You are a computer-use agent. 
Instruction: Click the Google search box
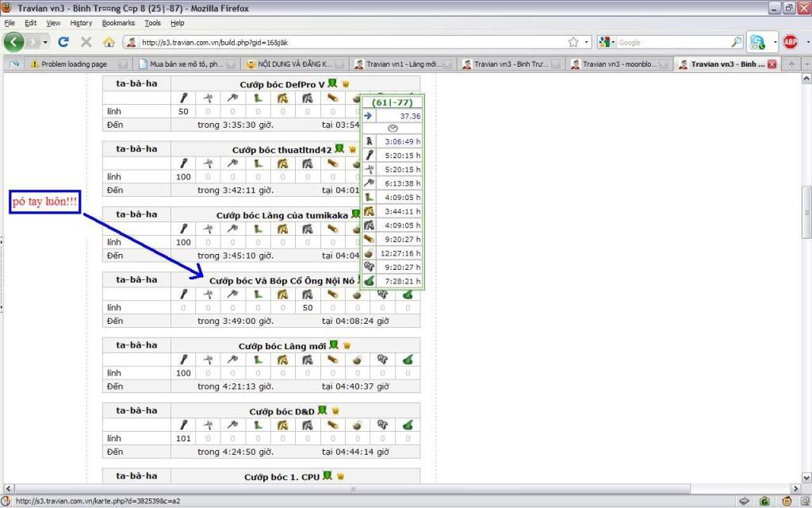673,43
